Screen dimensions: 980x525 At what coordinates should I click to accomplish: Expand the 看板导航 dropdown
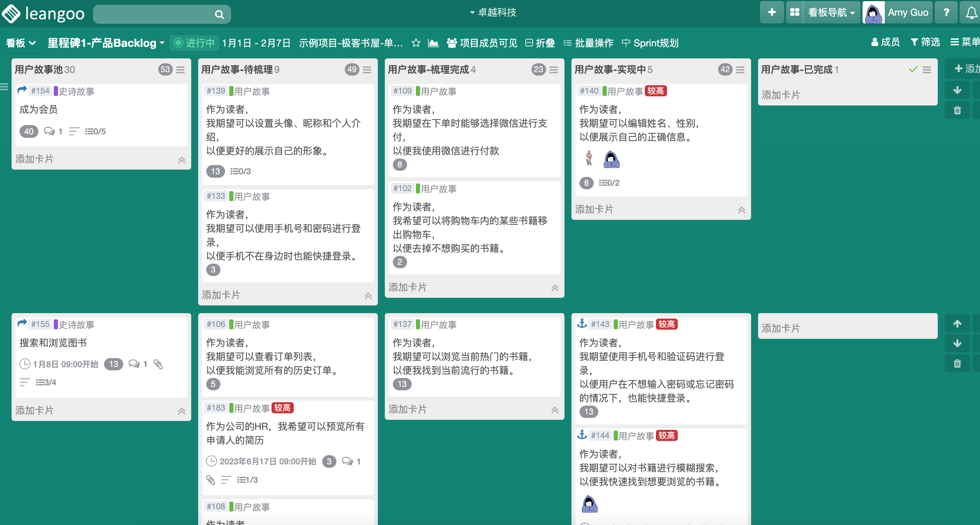coord(831,13)
